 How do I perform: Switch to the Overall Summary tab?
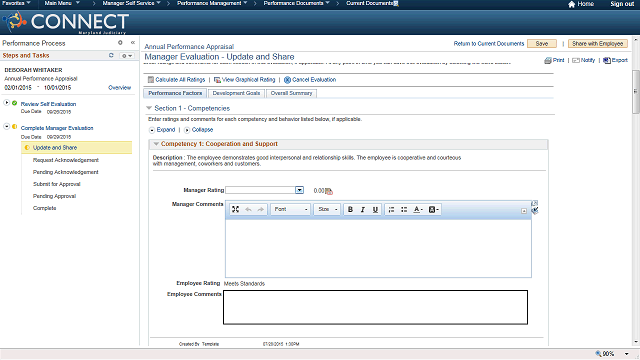click(291, 93)
